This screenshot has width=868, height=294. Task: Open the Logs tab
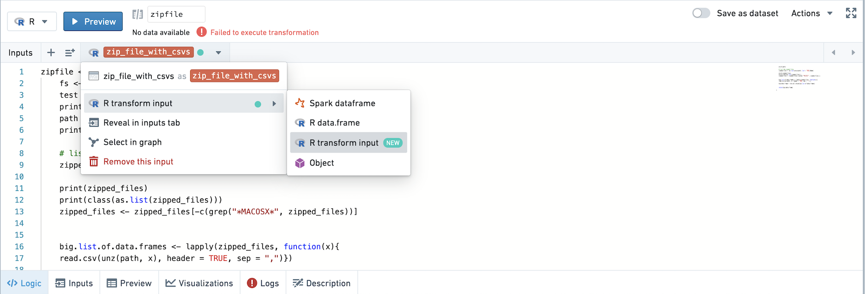[263, 283]
